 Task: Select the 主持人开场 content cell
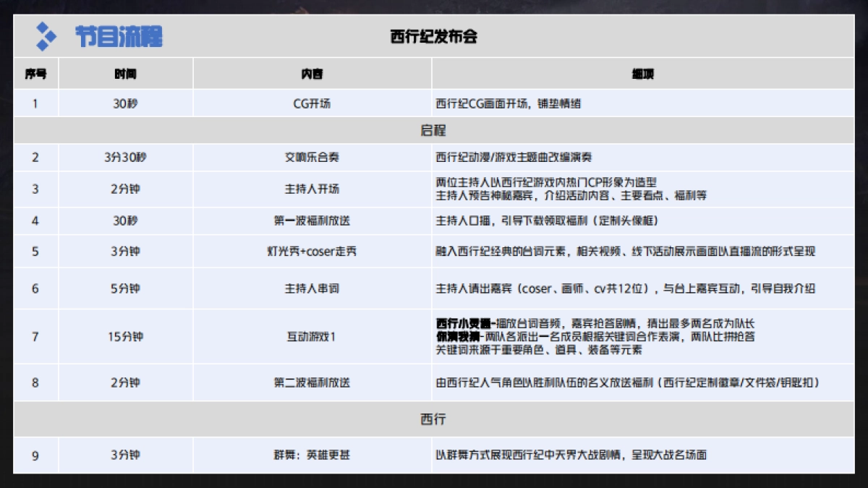pyautogui.click(x=311, y=189)
